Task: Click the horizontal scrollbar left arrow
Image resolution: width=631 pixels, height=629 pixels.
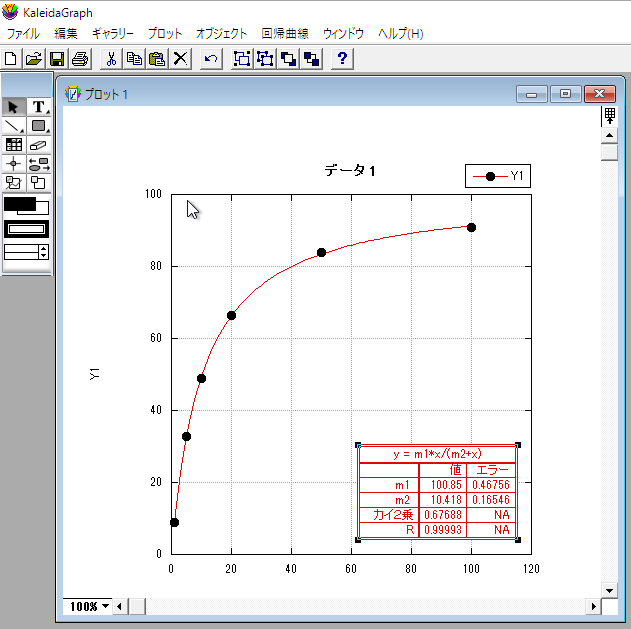Action: click(x=120, y=606)
